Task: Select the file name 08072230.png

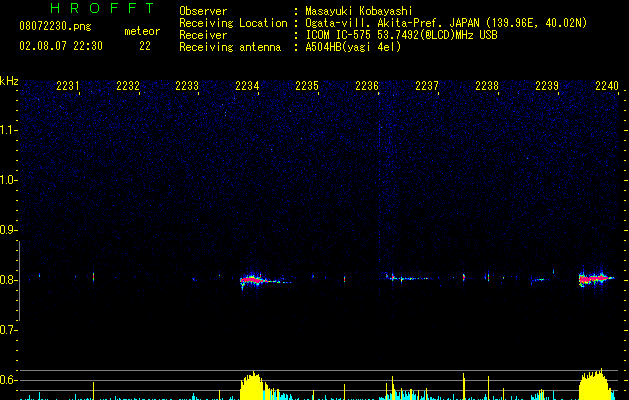Action: (55, 26)
